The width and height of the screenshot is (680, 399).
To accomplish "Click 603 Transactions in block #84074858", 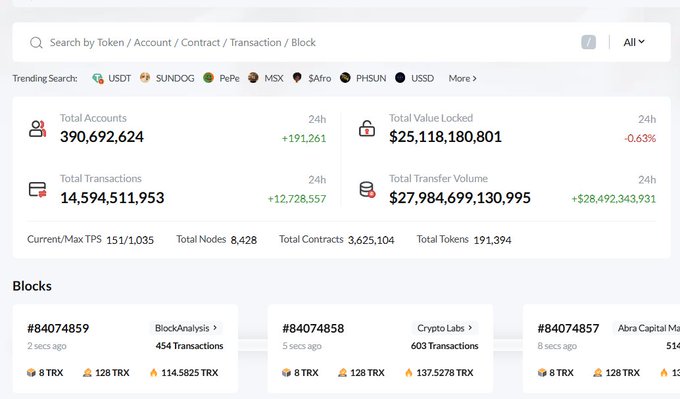I will (x=445, y=346).
